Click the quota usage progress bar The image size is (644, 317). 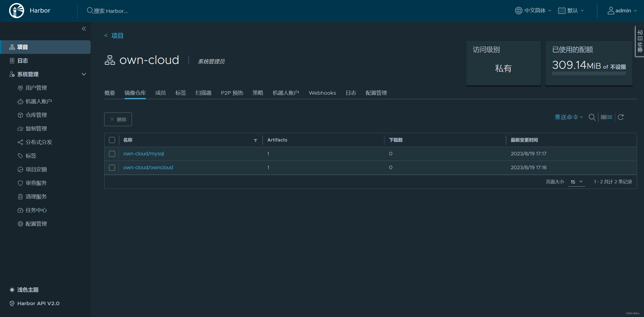589,74
